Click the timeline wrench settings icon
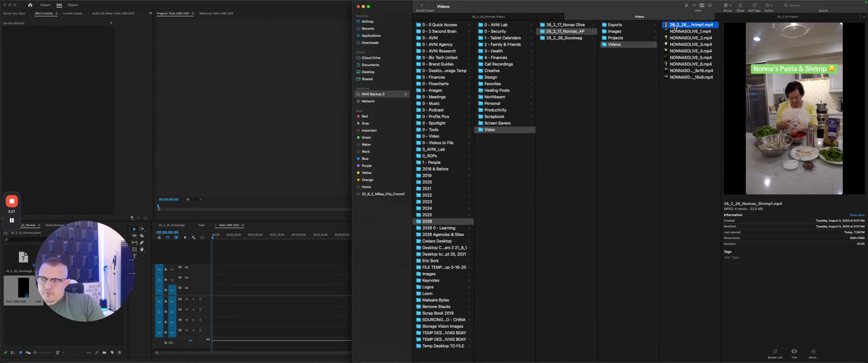The width and height of the screenshot is (868, 363). coord(193,237)
